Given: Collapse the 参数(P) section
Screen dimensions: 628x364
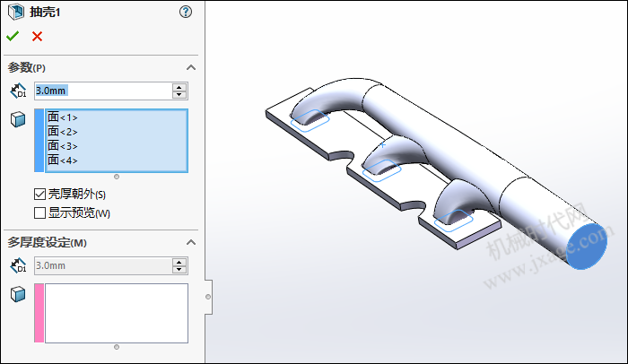Looking at the screenshot, I should point(191,67).
